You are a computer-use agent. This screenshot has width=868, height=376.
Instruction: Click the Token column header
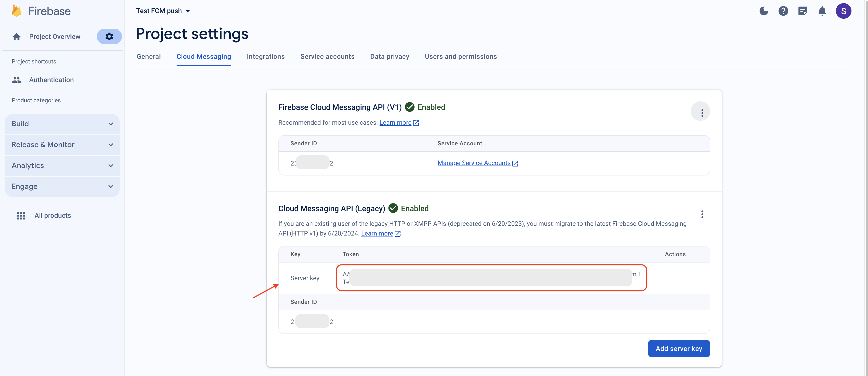350,254
